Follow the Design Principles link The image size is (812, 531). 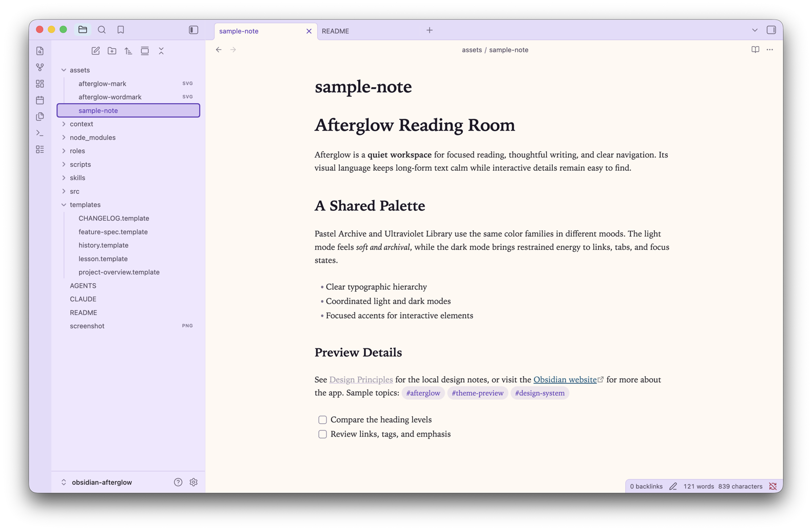[x=361, y=380]
